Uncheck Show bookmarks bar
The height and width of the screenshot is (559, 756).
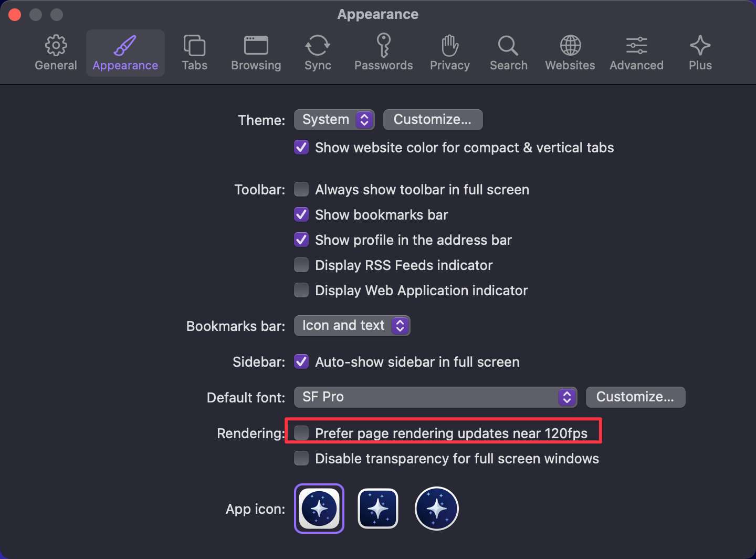[301, 214]
